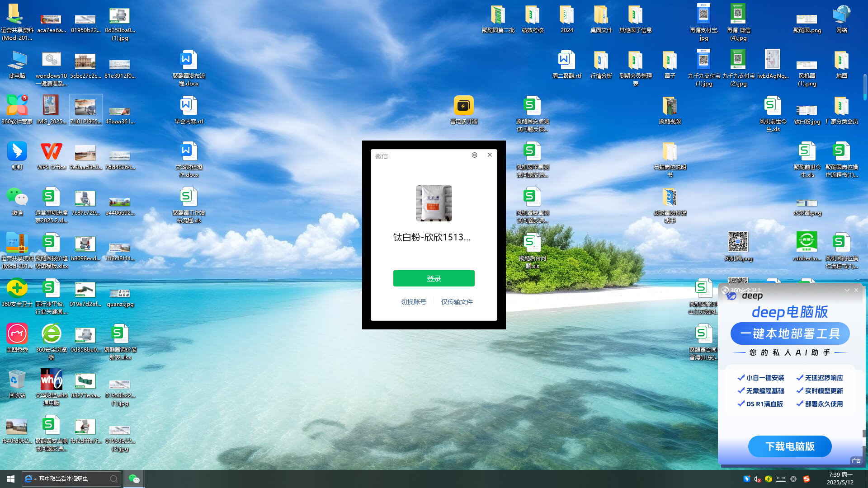The image size is (868, 488).
Task: Launch 雷电多开器 desktop icon
Action: pyautogui.click(x=463, y=106)
